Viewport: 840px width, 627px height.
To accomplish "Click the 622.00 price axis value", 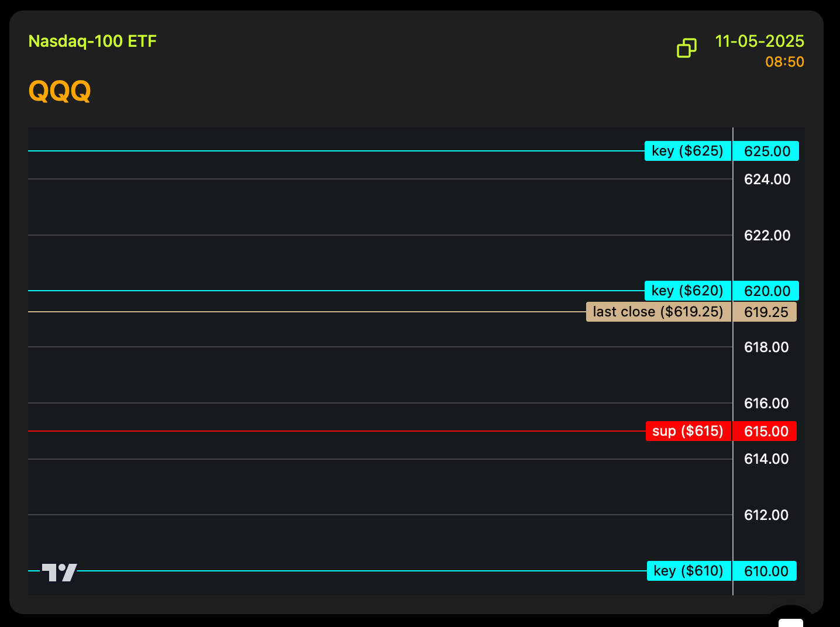I will point(766,236).
